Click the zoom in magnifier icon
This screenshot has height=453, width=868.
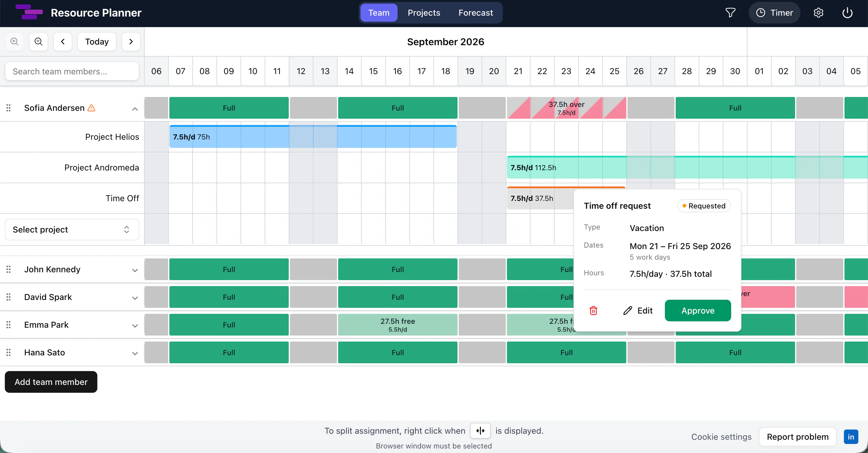coord(14,42)
